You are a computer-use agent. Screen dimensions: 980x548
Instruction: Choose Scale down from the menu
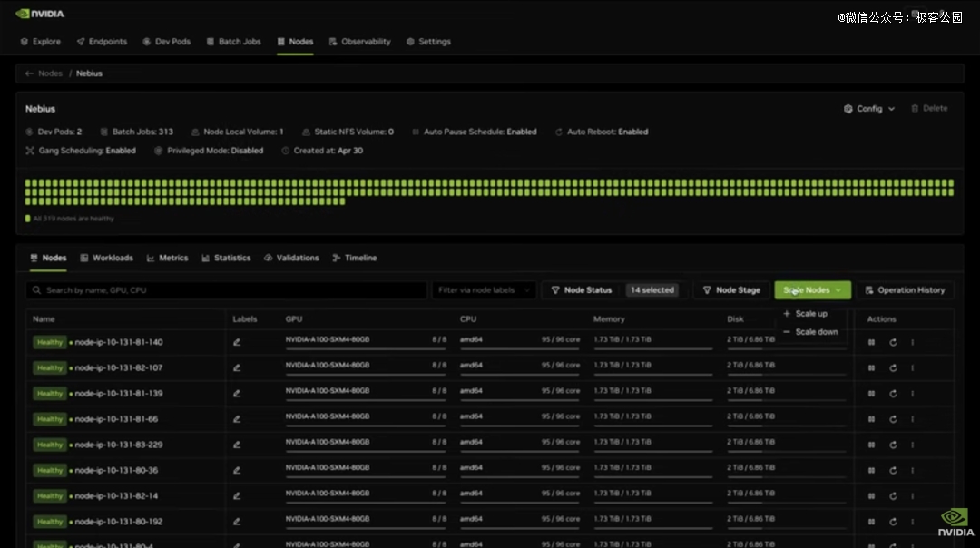[x=816, y=332]
